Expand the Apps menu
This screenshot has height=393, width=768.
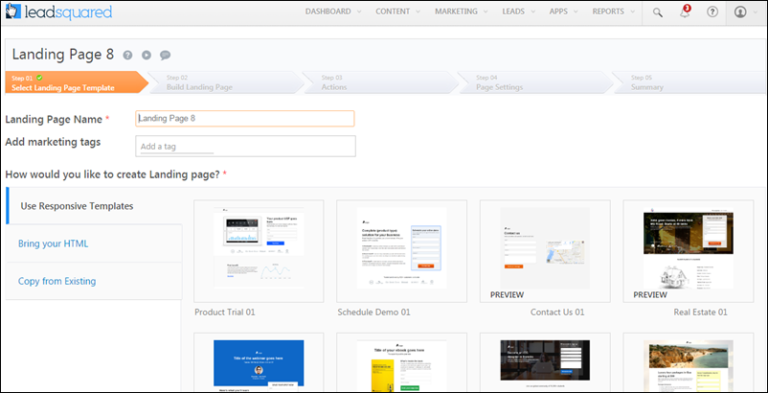563,12
